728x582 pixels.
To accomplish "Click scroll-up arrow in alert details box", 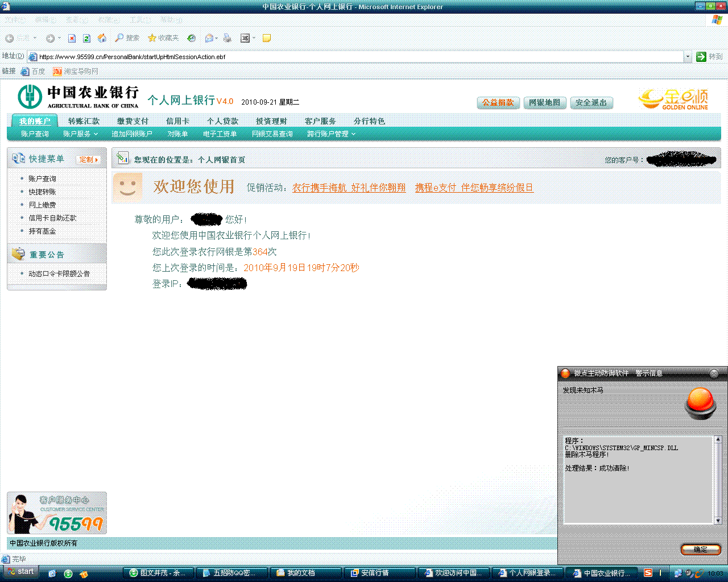I will pos(718,439).
